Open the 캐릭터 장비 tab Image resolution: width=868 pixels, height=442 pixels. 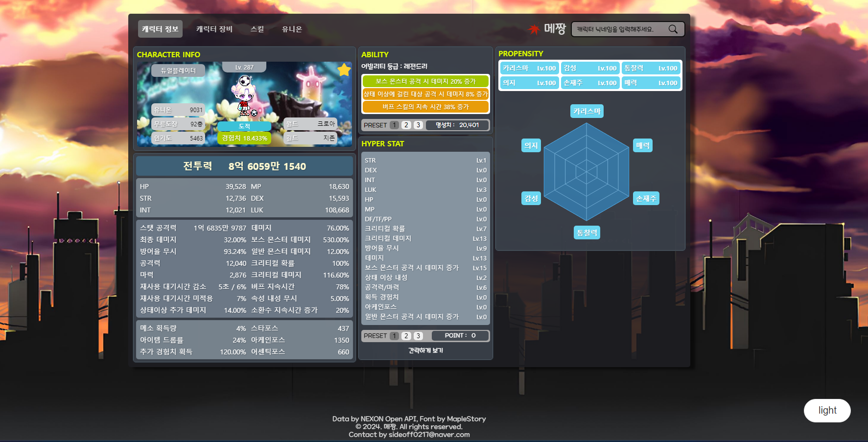click(x=214, y=29)
